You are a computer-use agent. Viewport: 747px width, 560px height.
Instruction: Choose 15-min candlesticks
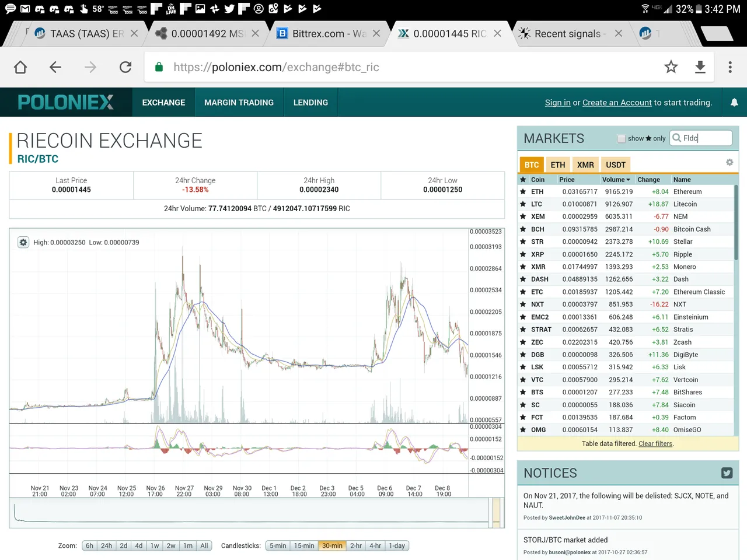point(304,546)
